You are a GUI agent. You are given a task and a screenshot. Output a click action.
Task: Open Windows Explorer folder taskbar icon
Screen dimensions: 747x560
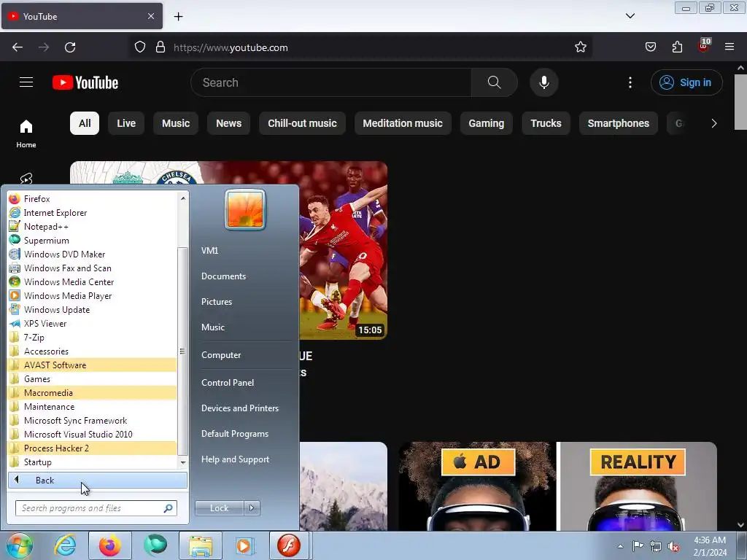201,545
